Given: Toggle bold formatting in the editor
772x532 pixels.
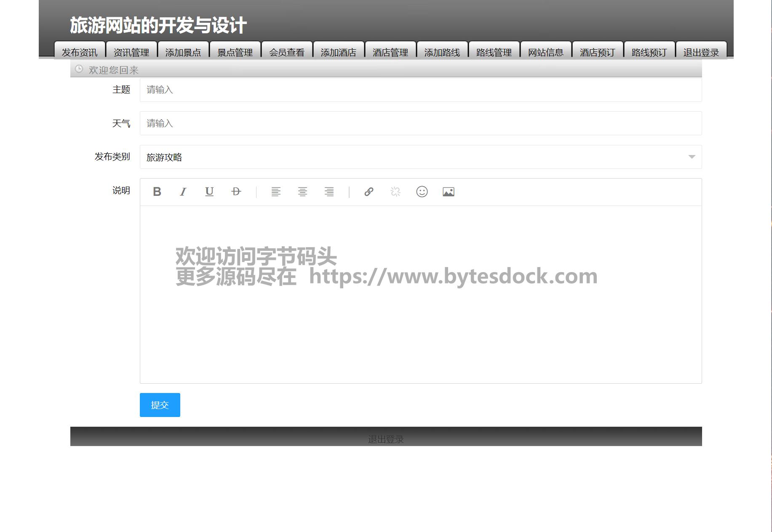Looking at the screenshot, I should (x=157, y=192).
